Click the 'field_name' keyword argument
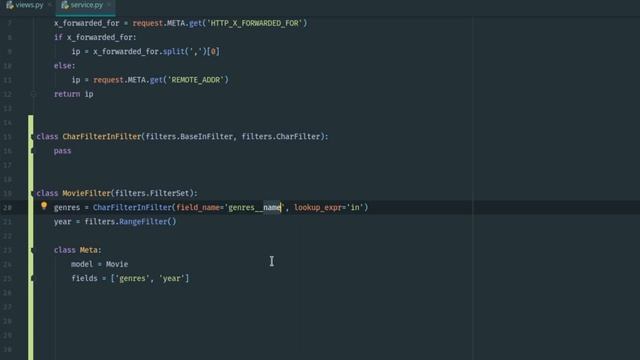640x360 pixels. pos(198,208)
